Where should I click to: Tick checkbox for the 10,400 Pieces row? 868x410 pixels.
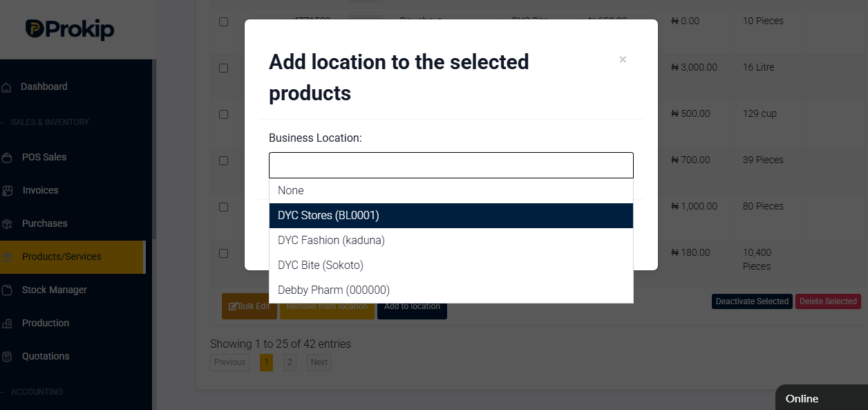pos(223,253)
